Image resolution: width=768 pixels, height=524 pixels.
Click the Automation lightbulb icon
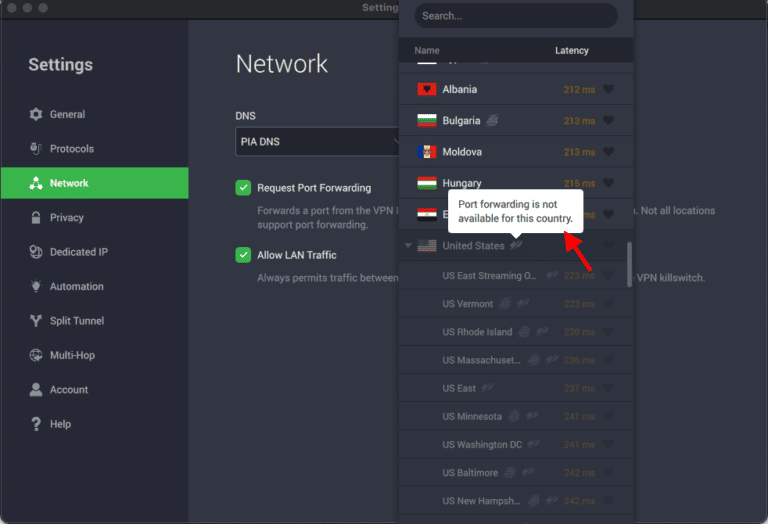coord(36,286)
